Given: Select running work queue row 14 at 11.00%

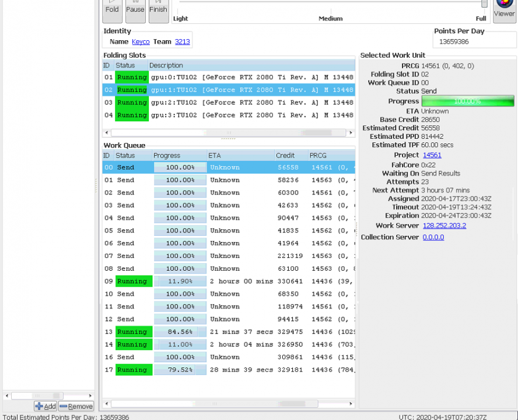Looking at the screenshot, I should (229, 344).
